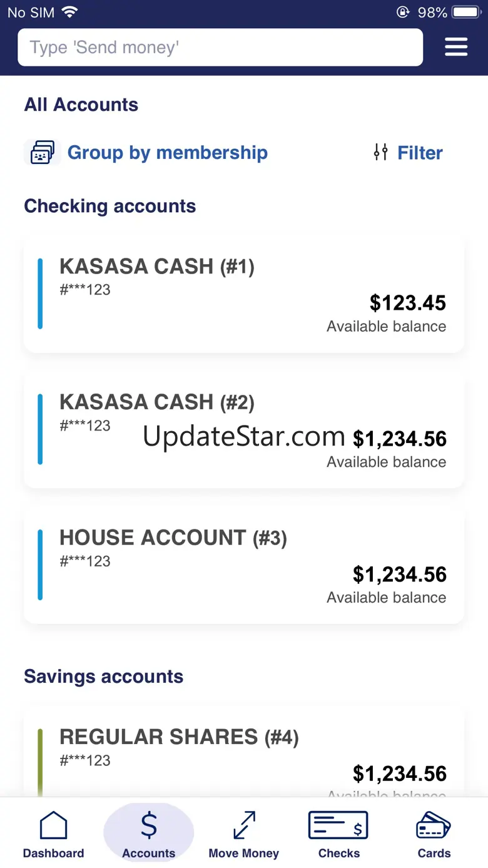
Task: Open the REGULAR SHARES (#4) account
Action: (x=243, y=751)
